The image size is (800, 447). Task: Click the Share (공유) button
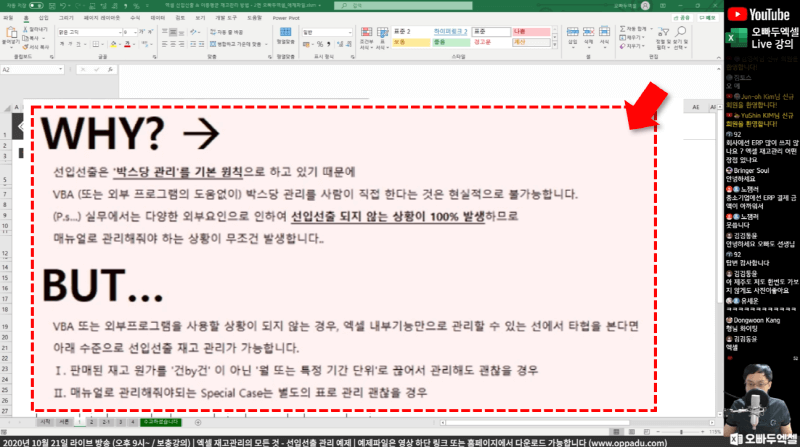coord(682,18)
